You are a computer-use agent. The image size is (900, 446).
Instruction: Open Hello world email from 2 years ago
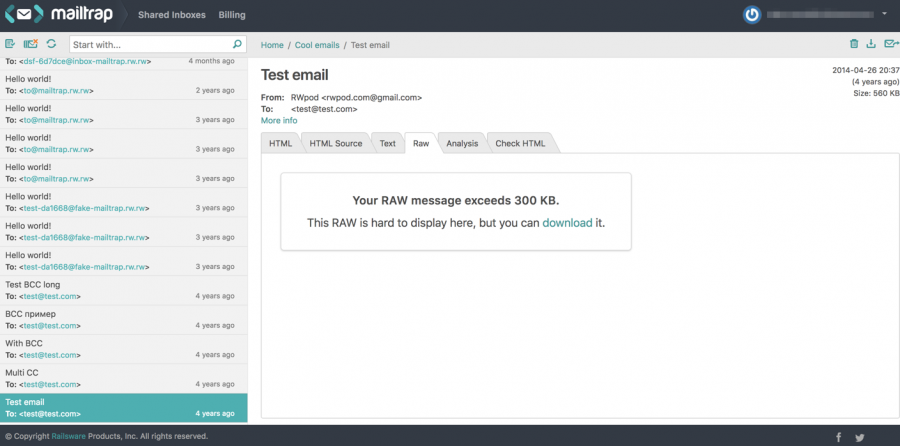coord(123,85)
